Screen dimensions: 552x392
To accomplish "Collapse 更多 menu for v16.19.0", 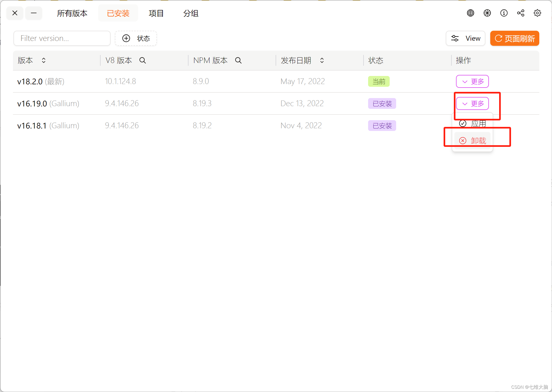I will coord(472,103).
